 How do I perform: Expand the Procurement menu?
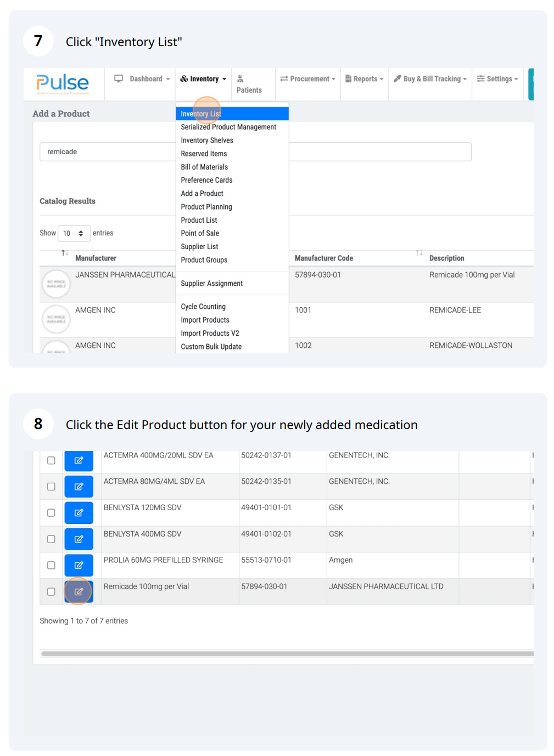click(x=307, y=79)
